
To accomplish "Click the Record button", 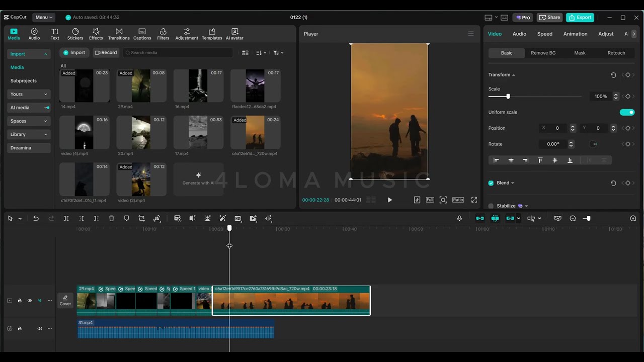I will (106, 53).
